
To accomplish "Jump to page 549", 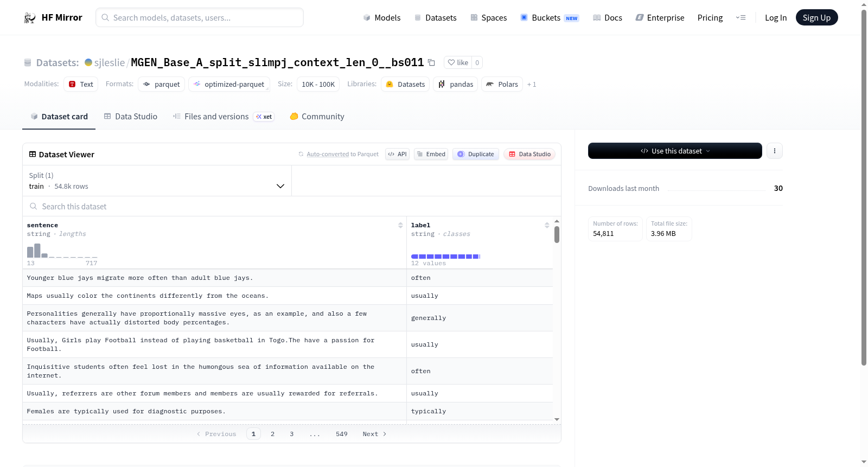I will [342, 434].
